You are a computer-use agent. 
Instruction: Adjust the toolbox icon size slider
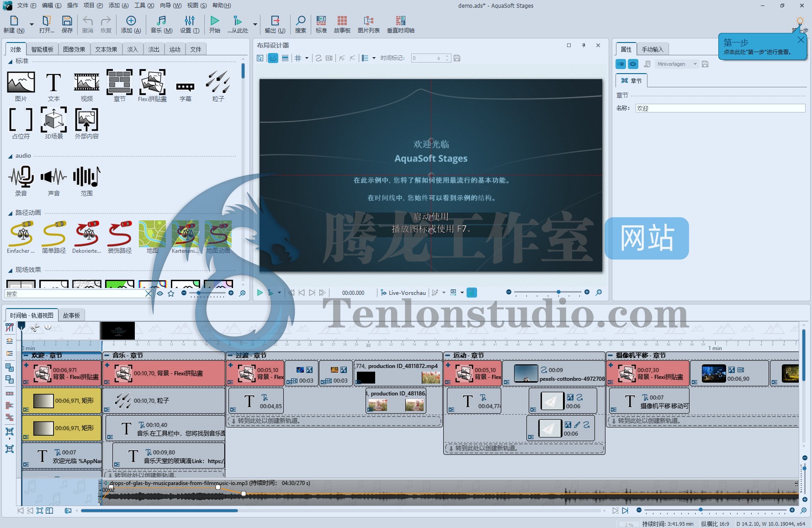[199, 293]
